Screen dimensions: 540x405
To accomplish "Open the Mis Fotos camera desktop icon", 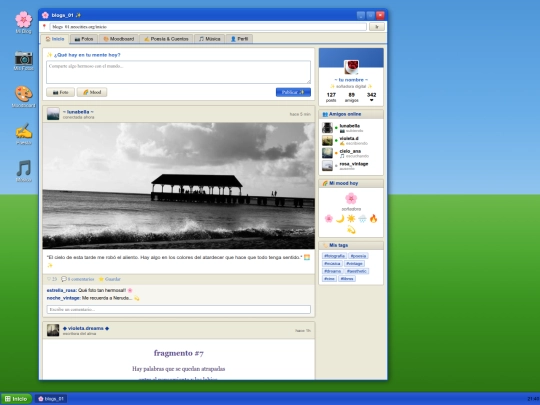I will 23,60.
